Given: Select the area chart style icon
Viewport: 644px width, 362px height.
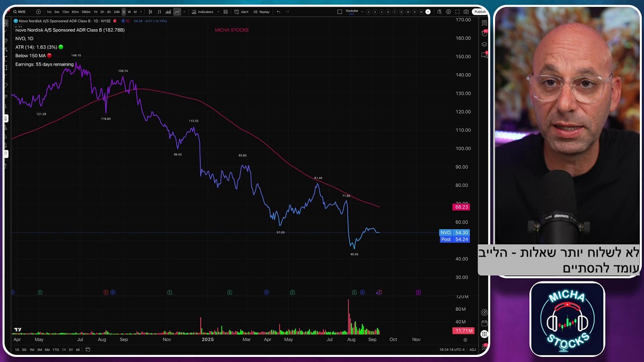Looking at the screenshot, I should [x=169, y=12].
